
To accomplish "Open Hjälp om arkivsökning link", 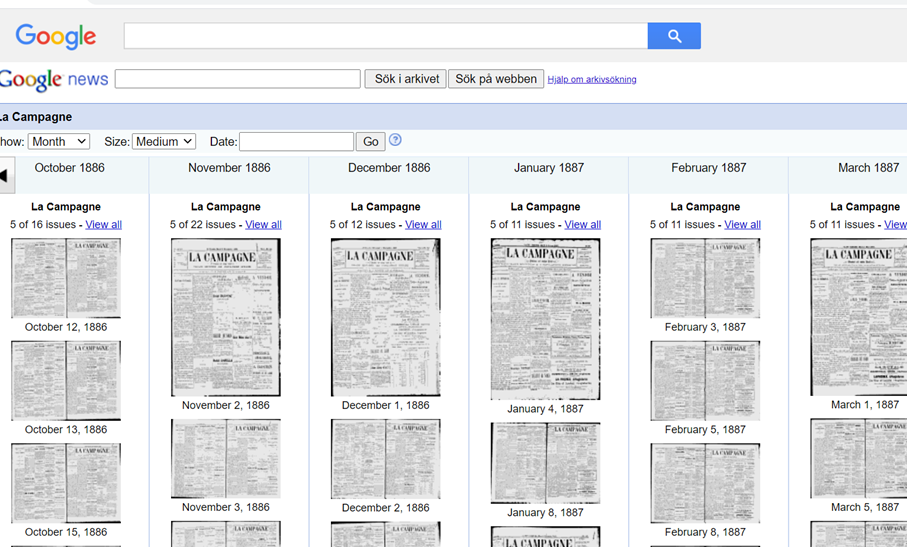I will point(592,79).
